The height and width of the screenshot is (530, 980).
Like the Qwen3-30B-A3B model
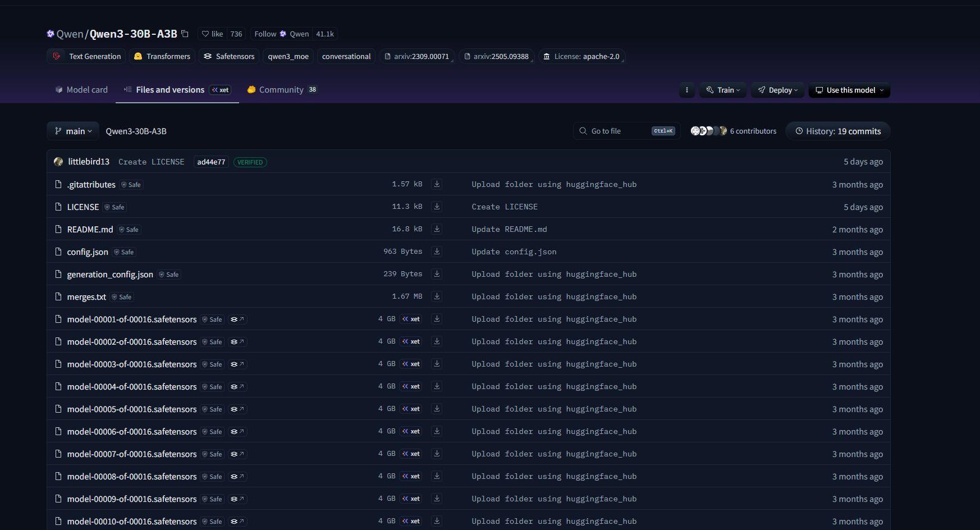tap(213, 34)
